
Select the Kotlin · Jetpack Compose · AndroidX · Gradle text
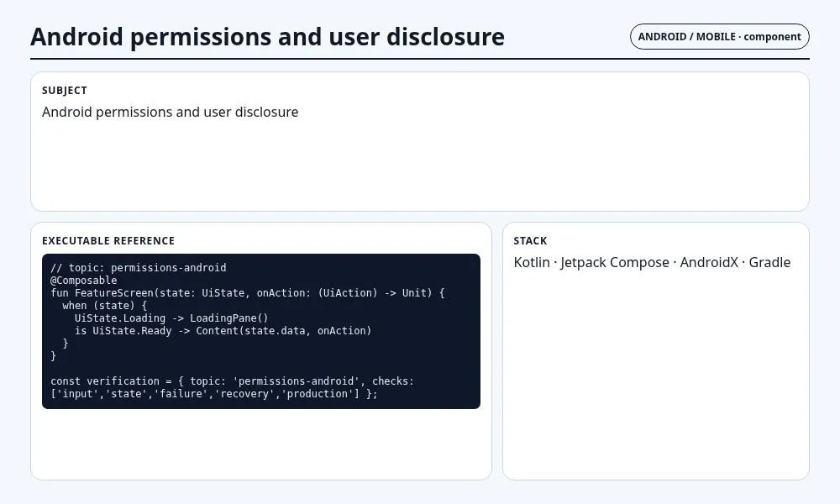tap(652, 262)
